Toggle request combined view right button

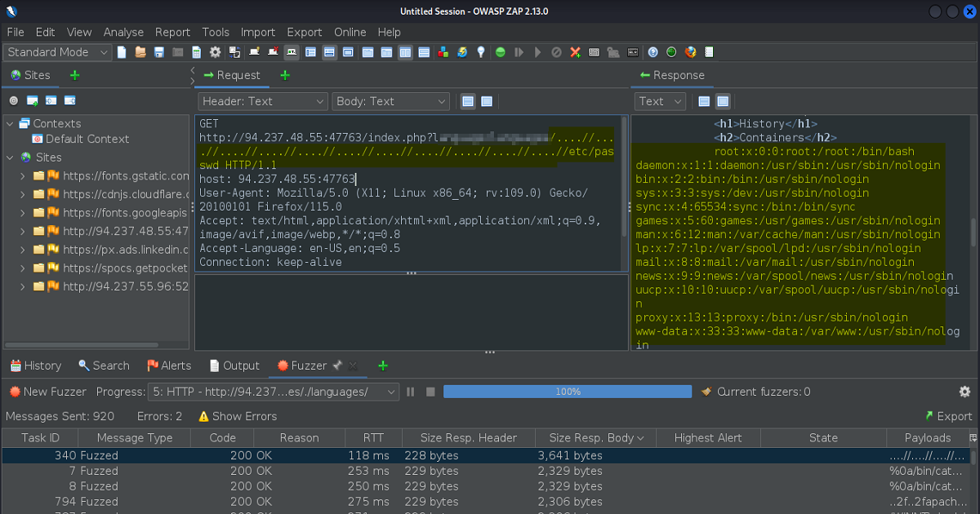[x=487, y=101]
